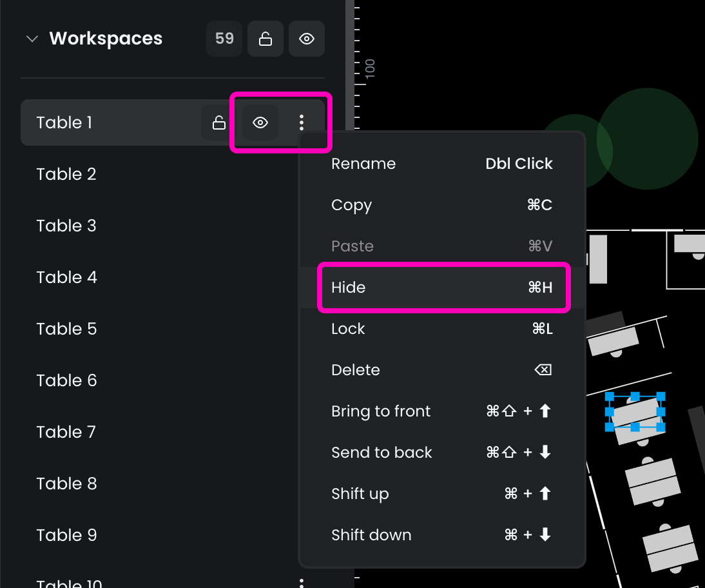Image resolution: width=705 pixels, height=588 pixels.
Task: Select Lock in the context menu
Action: coord(442,329)
